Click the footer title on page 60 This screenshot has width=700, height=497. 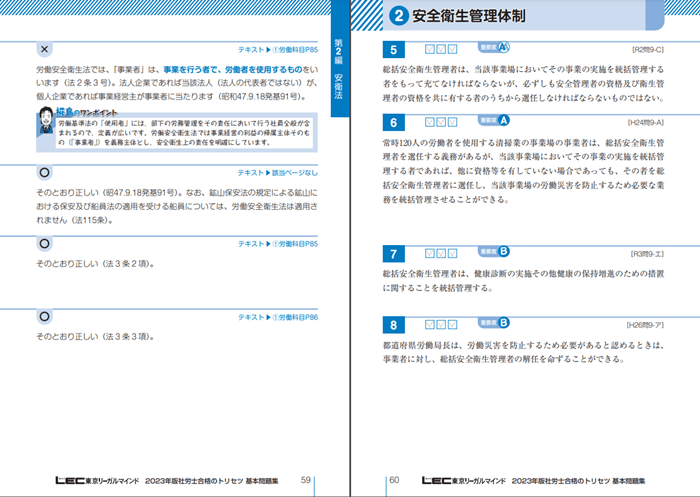click(x=578, y=481)
